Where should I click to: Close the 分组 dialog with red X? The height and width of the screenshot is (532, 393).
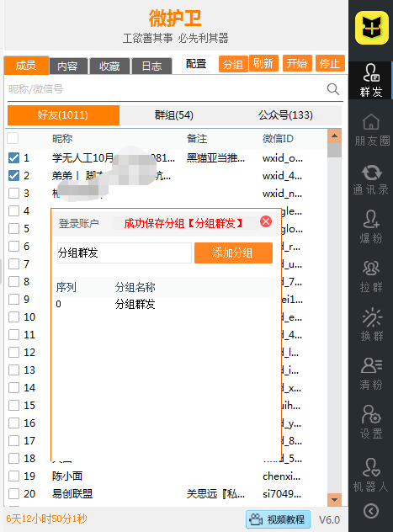[x=266, y=221]
